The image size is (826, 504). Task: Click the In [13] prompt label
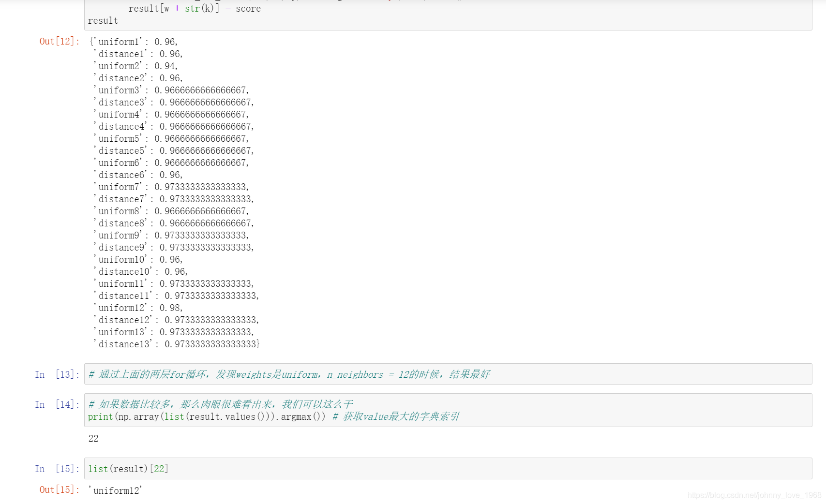(x=57, y=374)
